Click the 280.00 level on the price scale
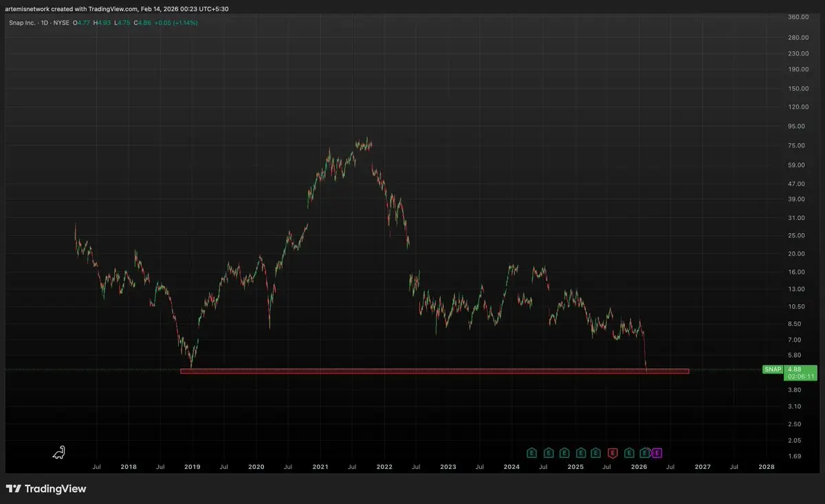Viewport: 825px width, 504px height. (798, 36)
